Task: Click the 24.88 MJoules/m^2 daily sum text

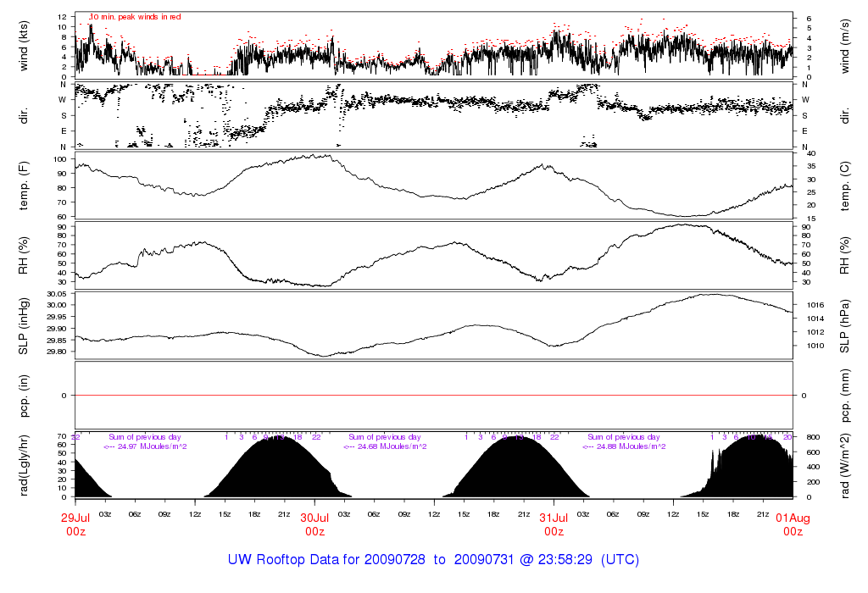Action: coord(624,446)
